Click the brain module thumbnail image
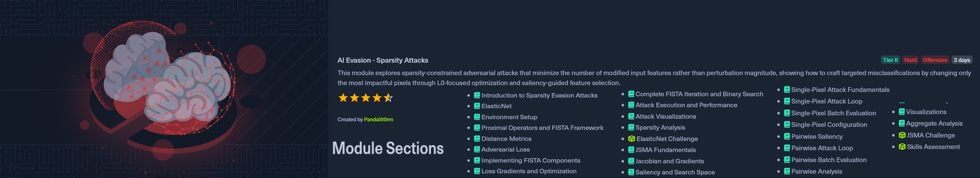 pyautogui.click(x=164, y=89)
